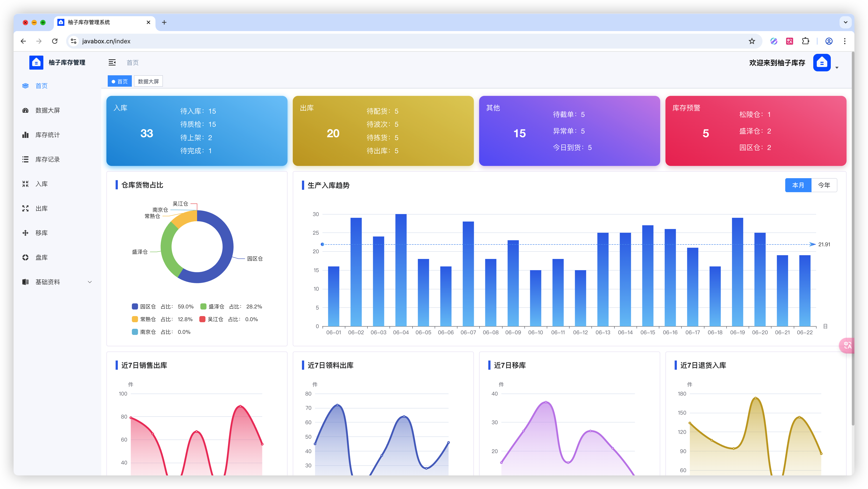Switch to the 数据大屏 page tab
868x489 pixels.
pyautogui.click(x=148, y=81)
